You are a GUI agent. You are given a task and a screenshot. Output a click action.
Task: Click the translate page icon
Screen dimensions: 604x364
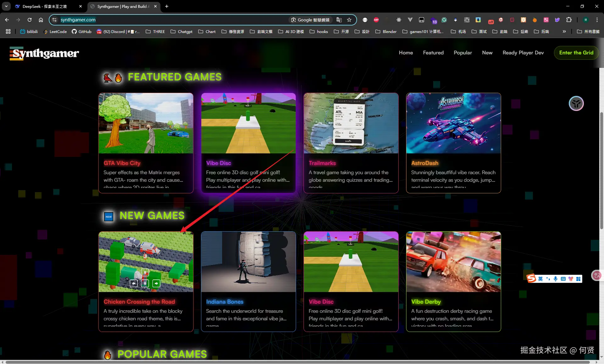coord(339,20)
